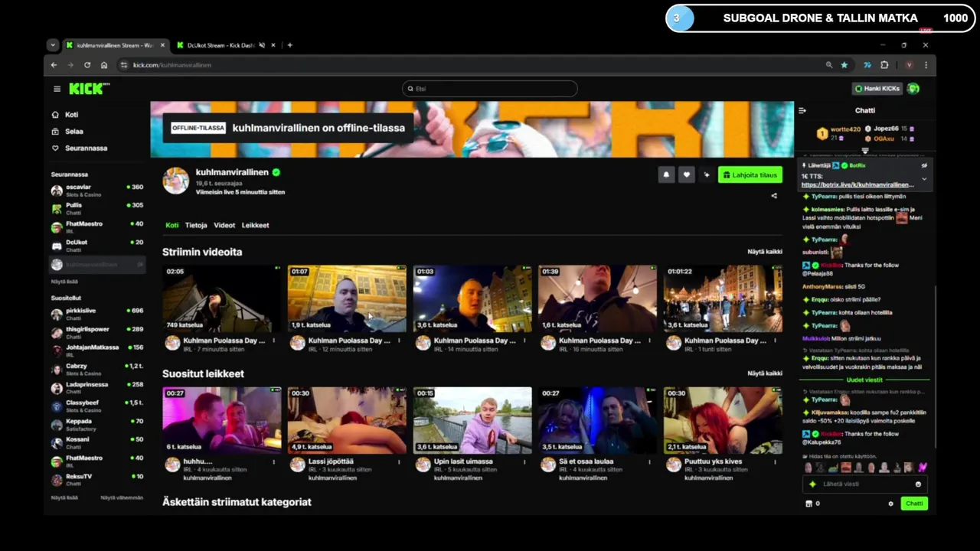Open browser extensions puzzle icon
Screen dimensions: 980x551
pyautogui.click(x=884, y=65)
